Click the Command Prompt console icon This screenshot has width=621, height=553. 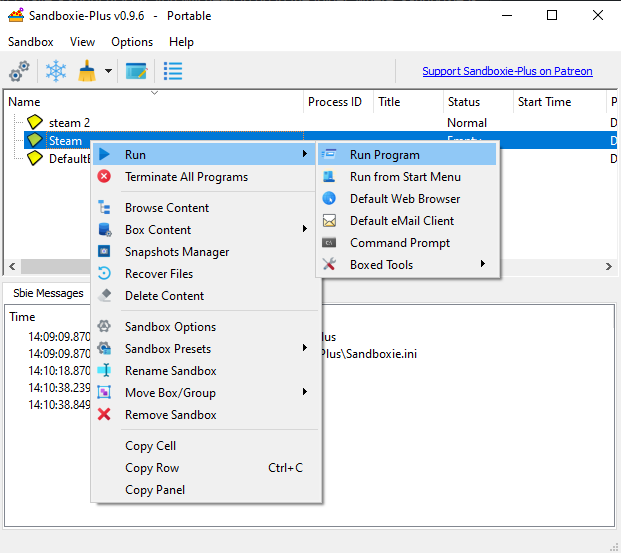pyautogui.click(x=329, y=242)
